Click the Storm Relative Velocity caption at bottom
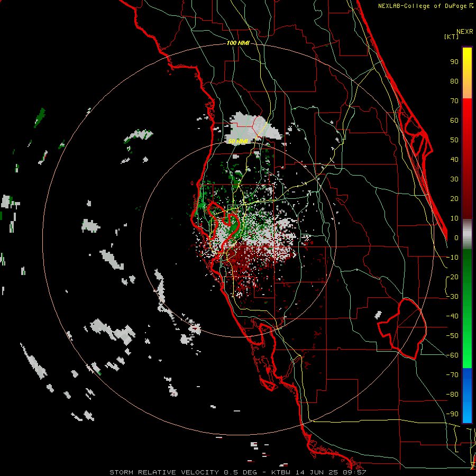 pyautogui.click(x=237, y=472)
